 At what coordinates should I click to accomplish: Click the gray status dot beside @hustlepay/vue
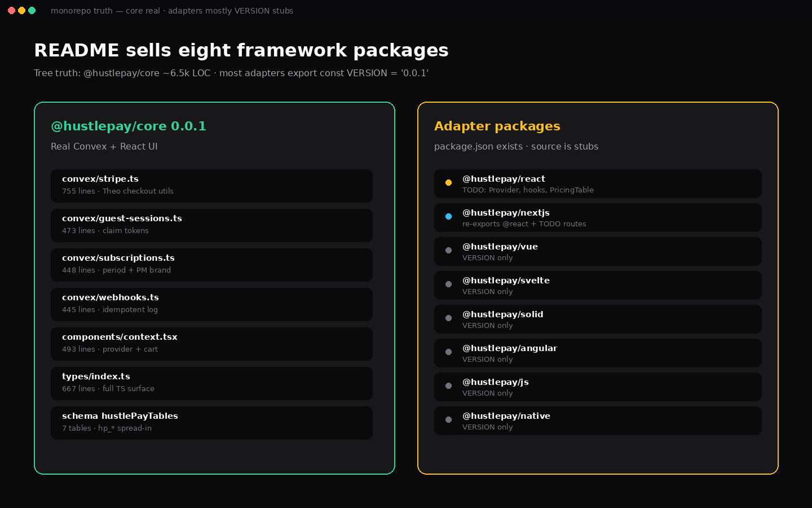point(448,250)
